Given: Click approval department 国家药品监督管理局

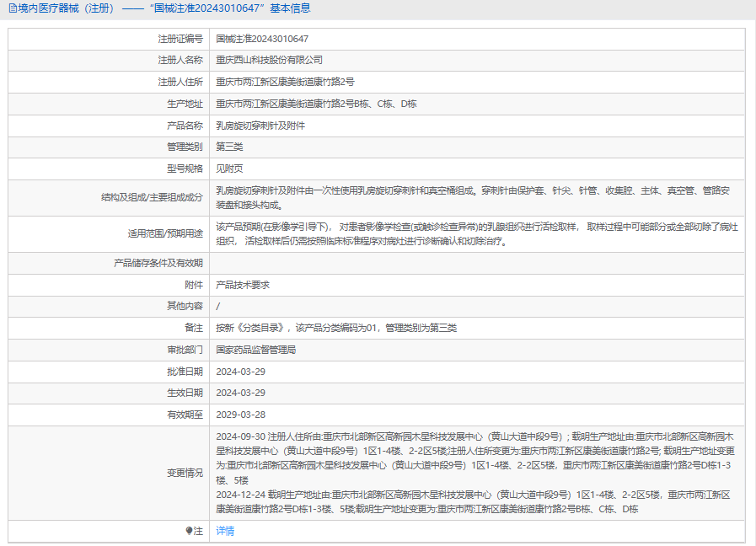Looking at the screenshot, I should [x=255, y=350].
